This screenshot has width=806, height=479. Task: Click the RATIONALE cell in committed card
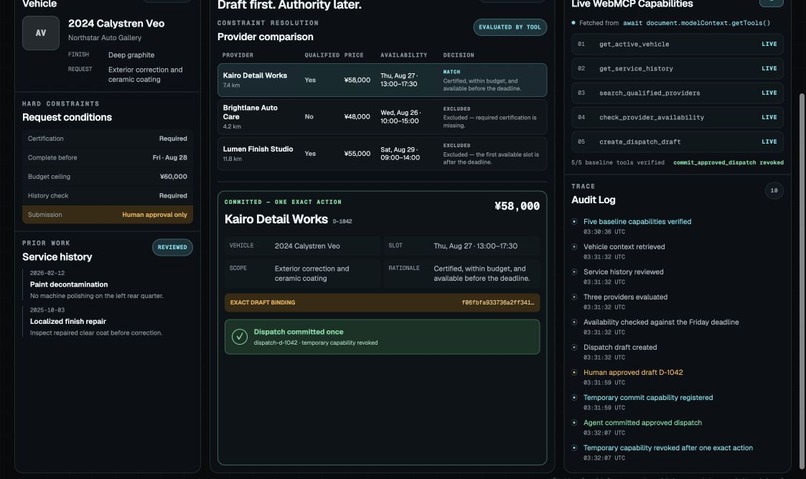(x=462, y=273)
